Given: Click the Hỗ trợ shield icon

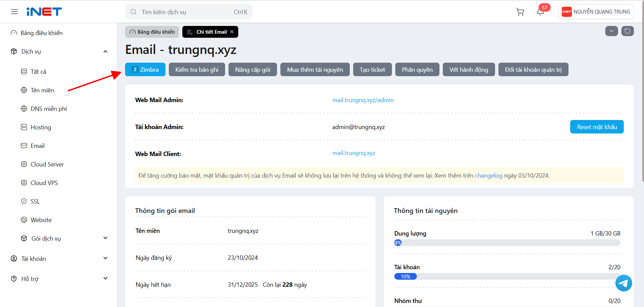Looking at the screenshot, I should pos(14,279).
